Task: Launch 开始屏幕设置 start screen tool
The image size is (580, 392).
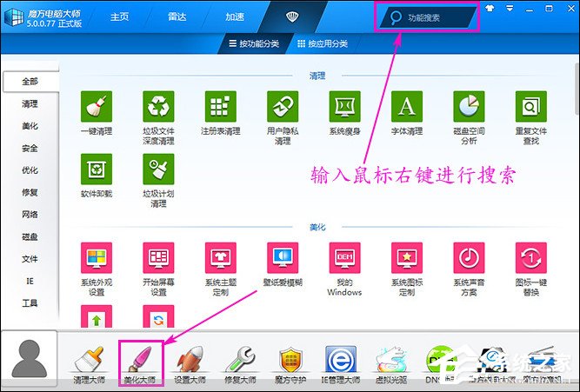Action: click(158, 258)
